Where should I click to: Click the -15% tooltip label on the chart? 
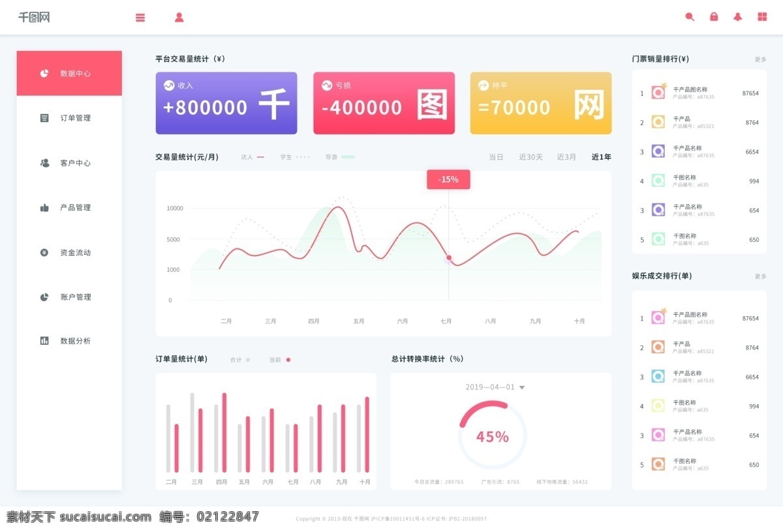click(x=448, y=179)
